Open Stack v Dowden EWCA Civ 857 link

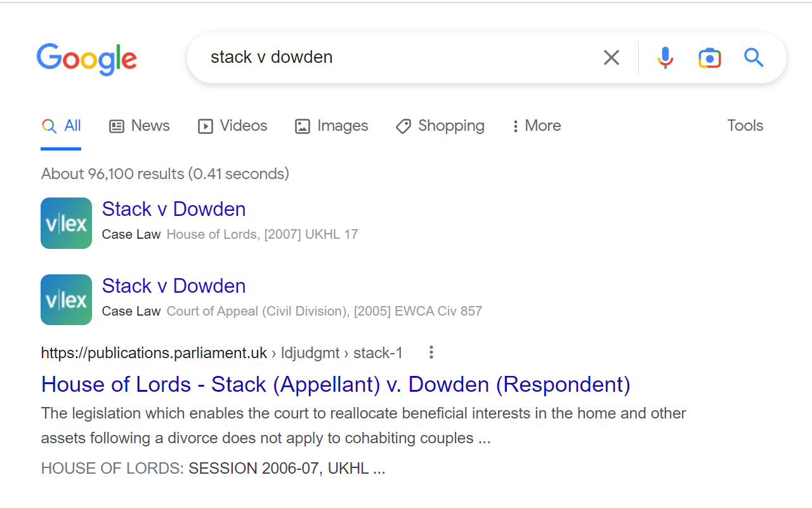tap(174, 286)
